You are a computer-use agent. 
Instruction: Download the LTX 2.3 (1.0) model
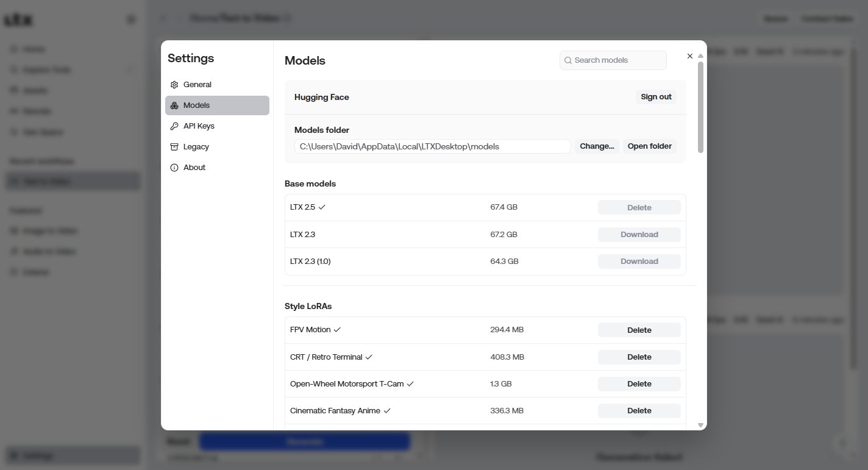[x=639, y=262]
